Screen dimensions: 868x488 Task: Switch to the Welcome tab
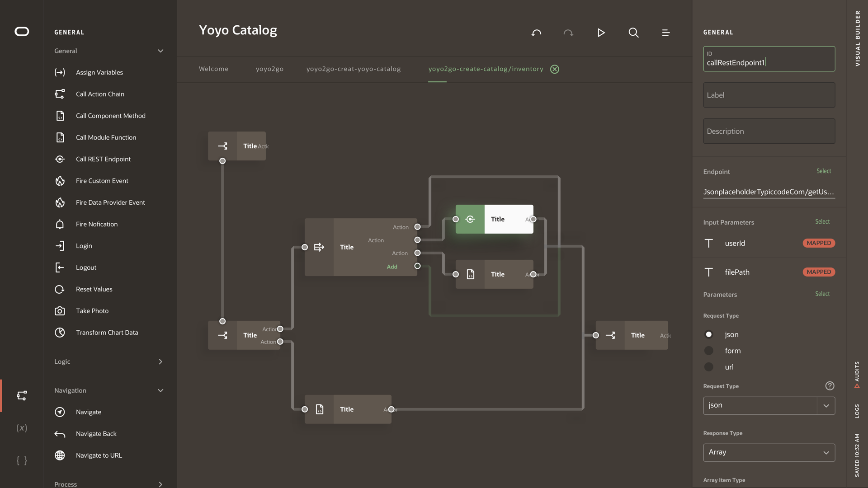pyautogui.click(x=213, y=69)
